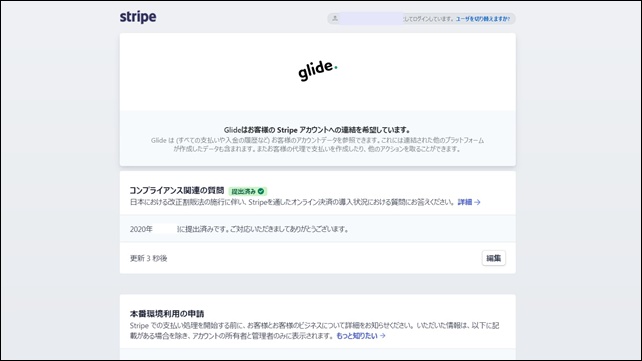Click the Glide data access description paragraph

pos(317,144)
